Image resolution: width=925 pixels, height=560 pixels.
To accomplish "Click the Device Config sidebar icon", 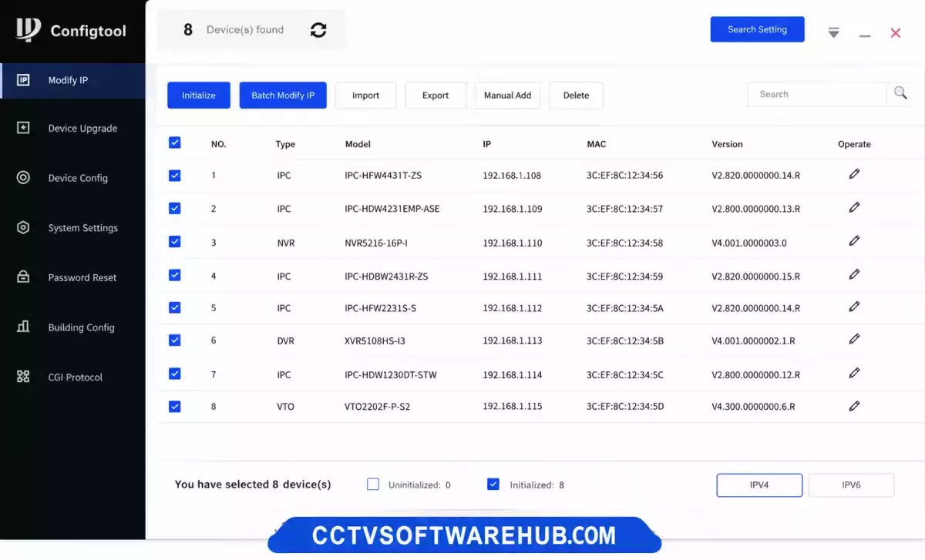I will [23, 178].
